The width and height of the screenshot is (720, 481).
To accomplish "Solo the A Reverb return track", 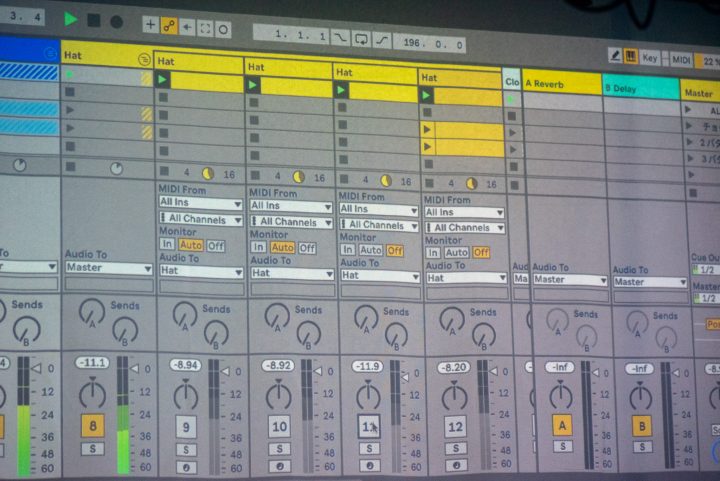I will [562, 446].
